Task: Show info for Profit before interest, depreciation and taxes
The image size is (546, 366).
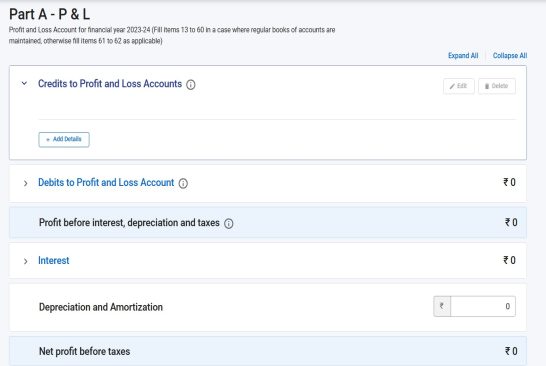Action: click(228, 224)
